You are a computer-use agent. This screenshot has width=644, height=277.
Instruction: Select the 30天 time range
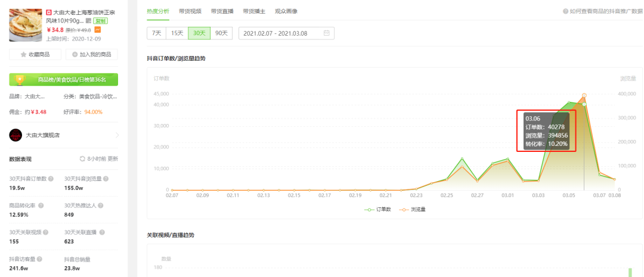[x=199, y=33]
